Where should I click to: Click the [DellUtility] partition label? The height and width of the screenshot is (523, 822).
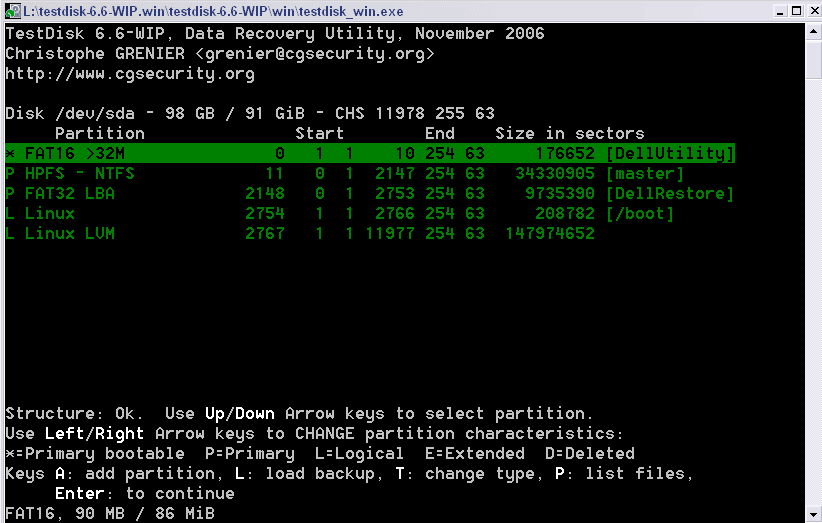pos(669,153)
